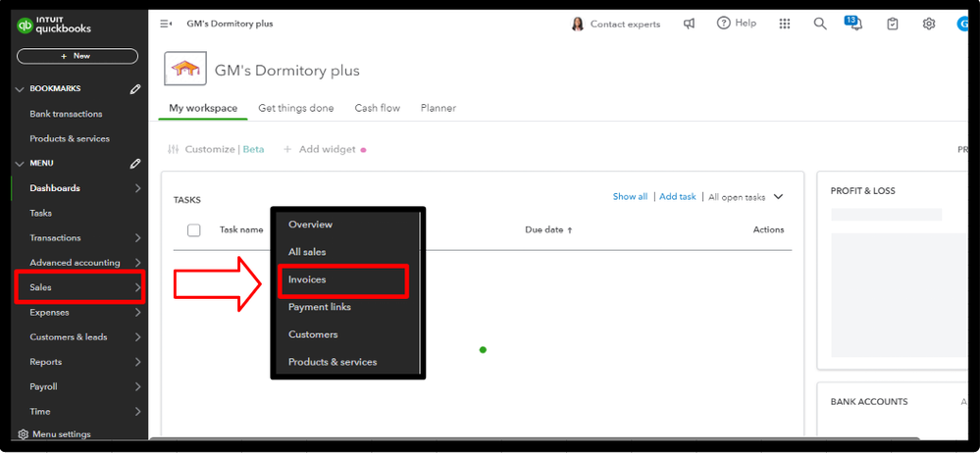The width and height of the screenshot is (980, 453).
Task: Expand the Expenses submenu arrow
Action: 137,313
